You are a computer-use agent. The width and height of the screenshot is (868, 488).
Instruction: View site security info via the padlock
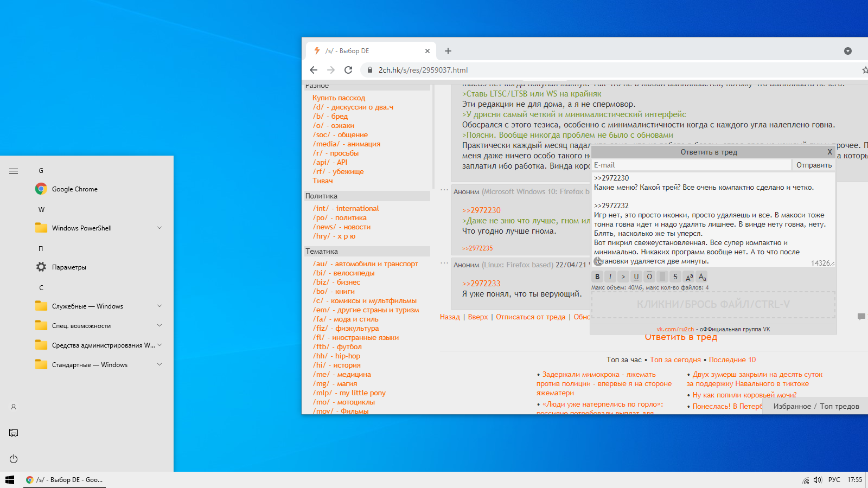click(x=370, y=70)
